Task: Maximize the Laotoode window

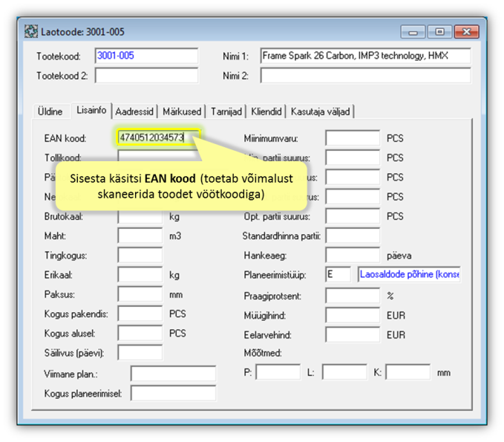Action: pyautogui.click(x=439, y=32)
